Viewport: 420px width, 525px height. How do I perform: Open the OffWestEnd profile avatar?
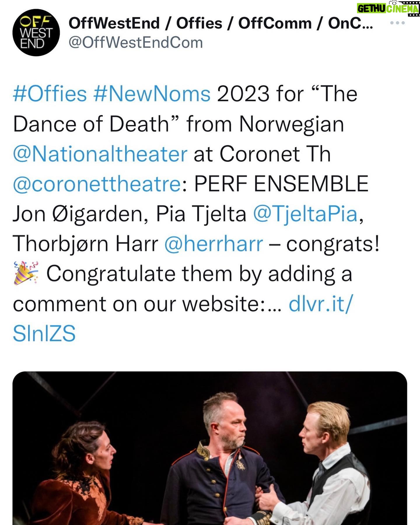click(x=36, y=32)
